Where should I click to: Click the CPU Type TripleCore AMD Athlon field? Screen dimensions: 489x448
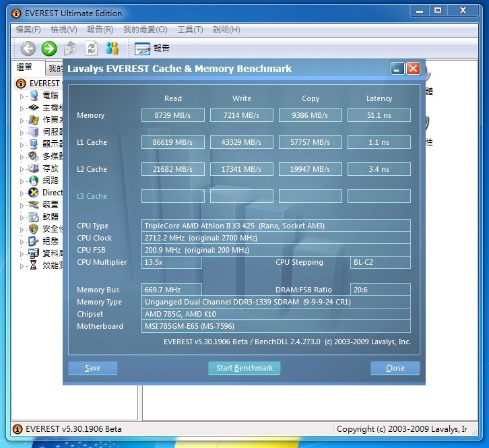coord(276,226)
